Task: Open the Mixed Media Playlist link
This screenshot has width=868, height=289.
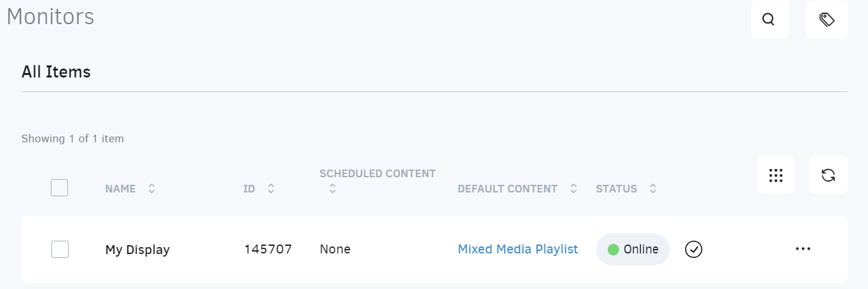Action: click(517, 250)
